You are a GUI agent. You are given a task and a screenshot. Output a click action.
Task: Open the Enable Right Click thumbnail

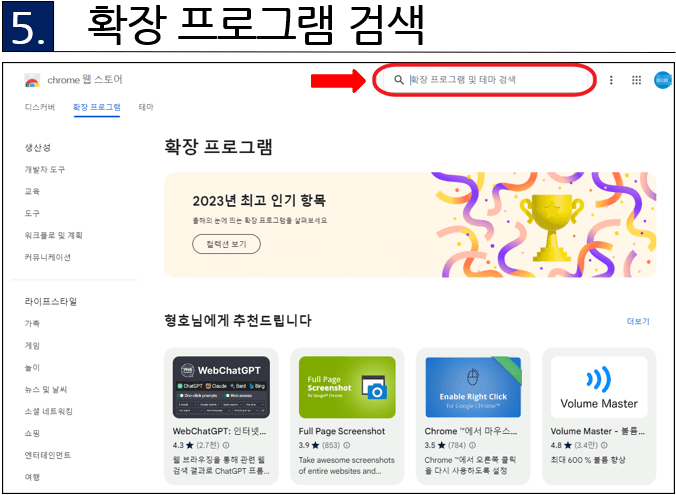click(x=473, y=387)
